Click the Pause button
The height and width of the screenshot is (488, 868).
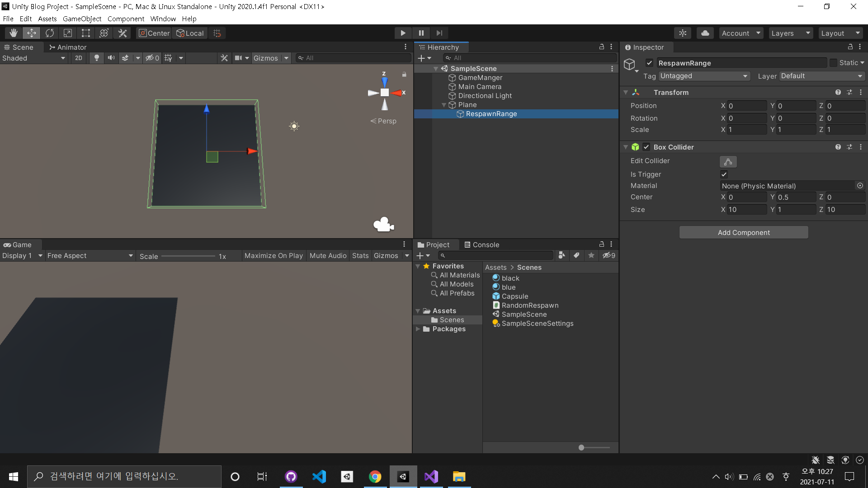click(x=421, y=33)
